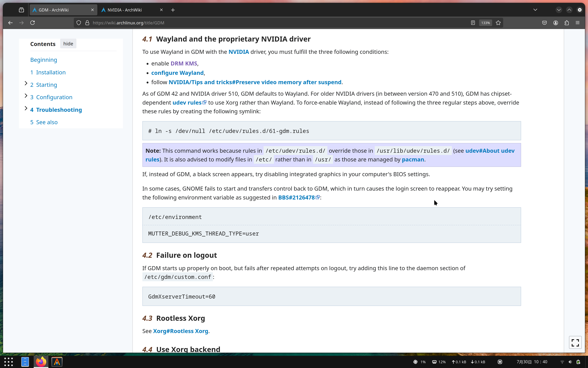Click the CPU usage indicator in the taskbar

419,362
